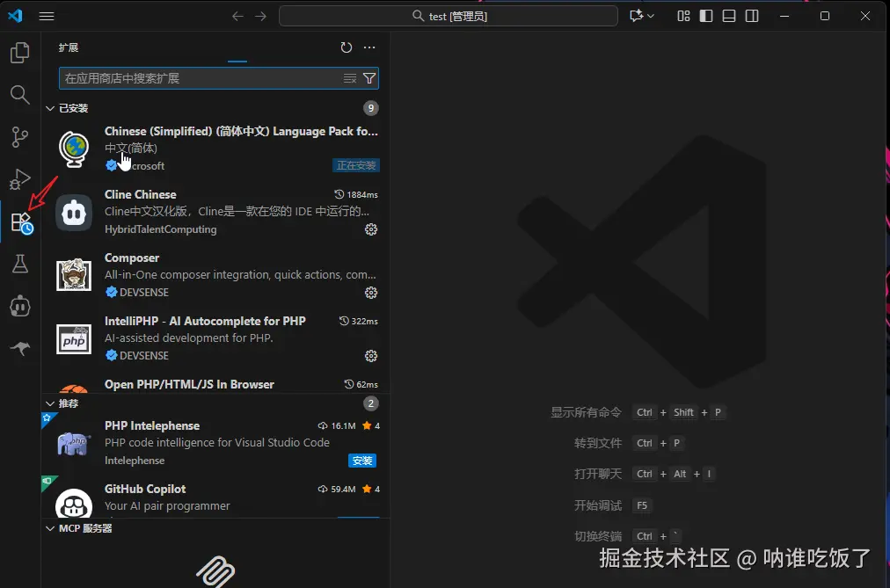The image size is (890, 588).
Task: Click DEVSENSE publisher under IntelliPHP
Action: [144, 356]
